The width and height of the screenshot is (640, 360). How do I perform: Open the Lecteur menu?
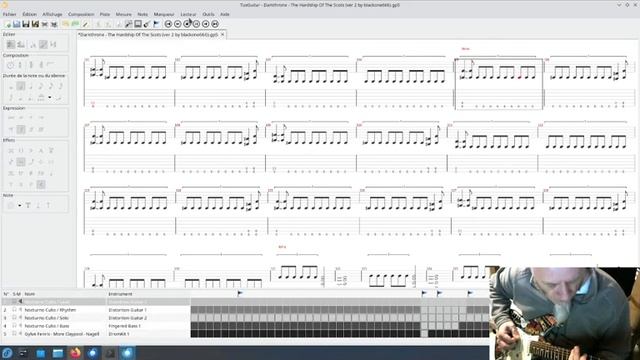188,14
